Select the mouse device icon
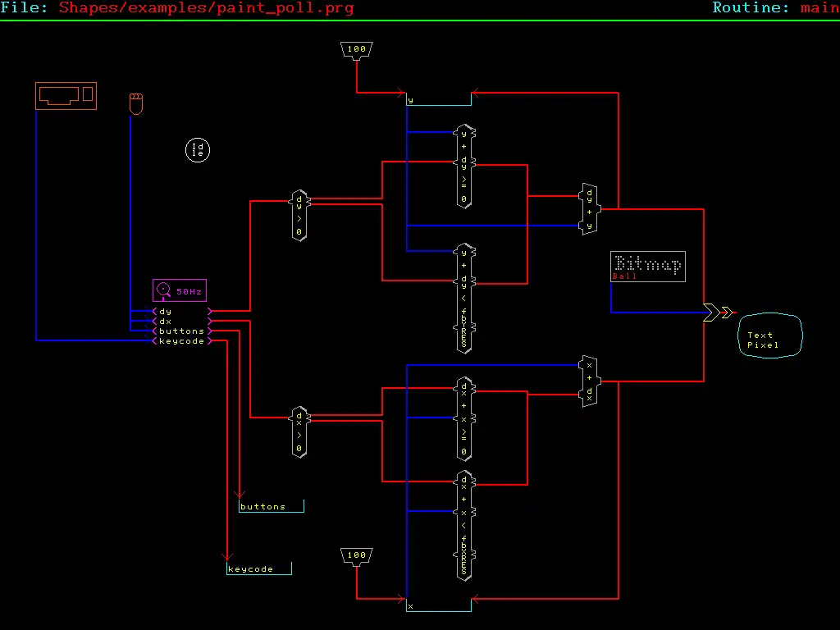 click(136, 103)
